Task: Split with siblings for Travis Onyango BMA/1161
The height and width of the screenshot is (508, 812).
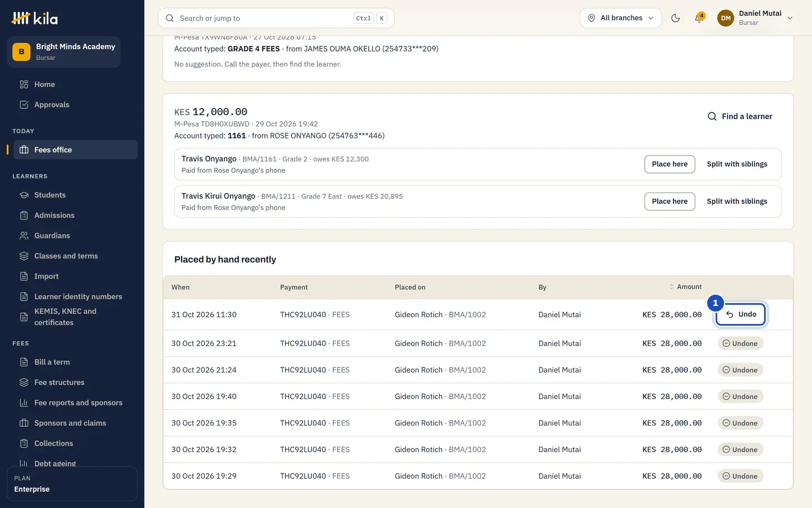Action: 737,164
